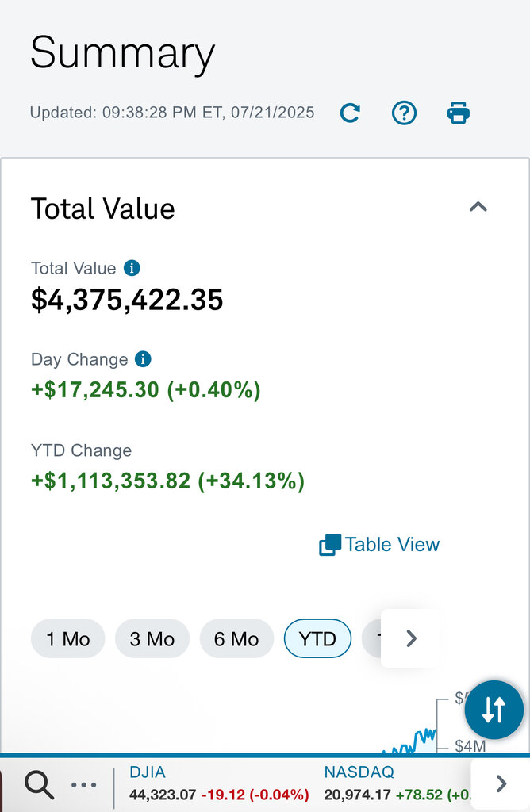Image resolution: width=530 pixels, height=812 pixels.
Task: Select the 6 Mo time range
Action: (236, 639)
